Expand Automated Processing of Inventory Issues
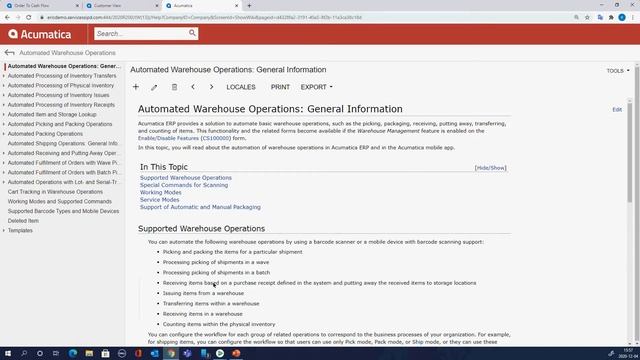This screenshot has width=640, height=360. click(x=4, y=95)
